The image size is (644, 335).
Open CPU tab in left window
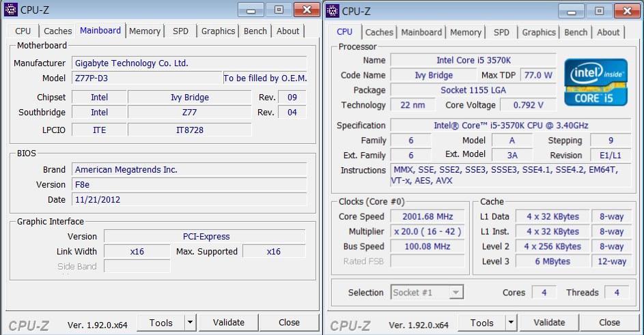pos(23,31)
